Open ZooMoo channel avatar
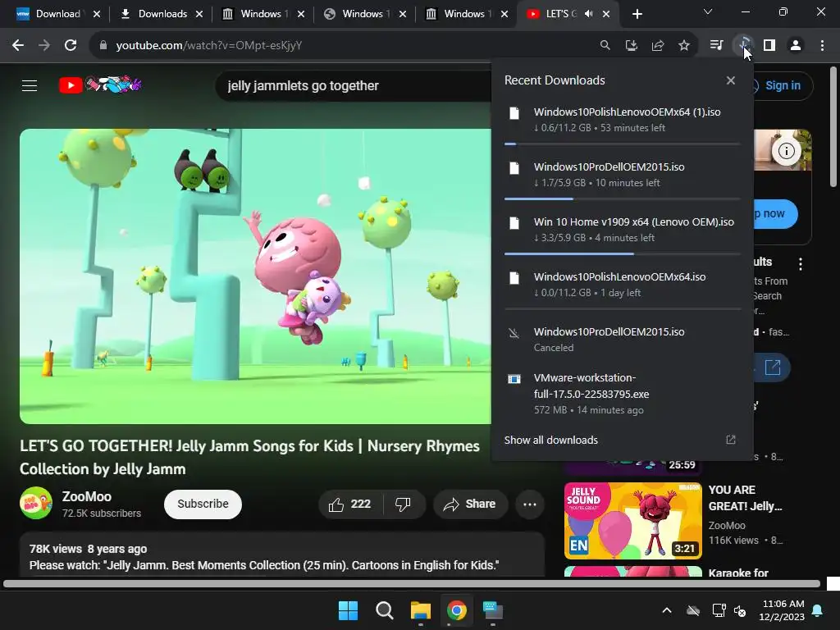This screenshot has height=630, width=840. point(36,503)
